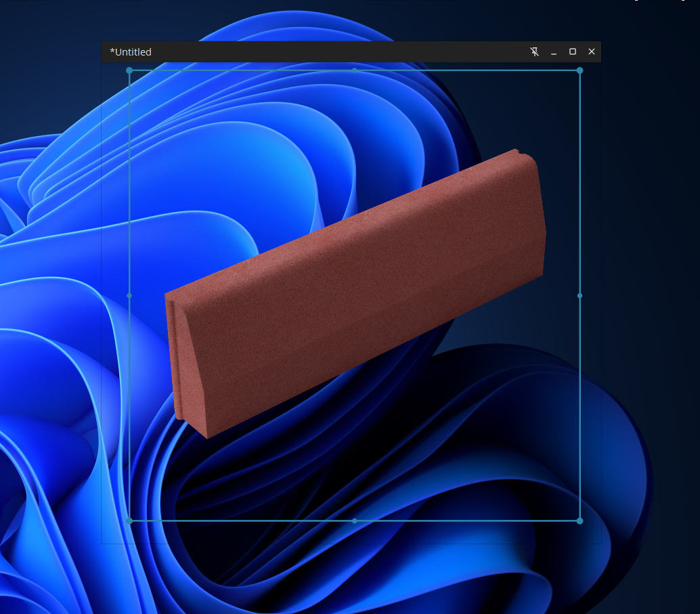Screen dimensions: 700x614
Task: Click the right-edge midpoint handle of the selection box
Action: click(580, 296)
